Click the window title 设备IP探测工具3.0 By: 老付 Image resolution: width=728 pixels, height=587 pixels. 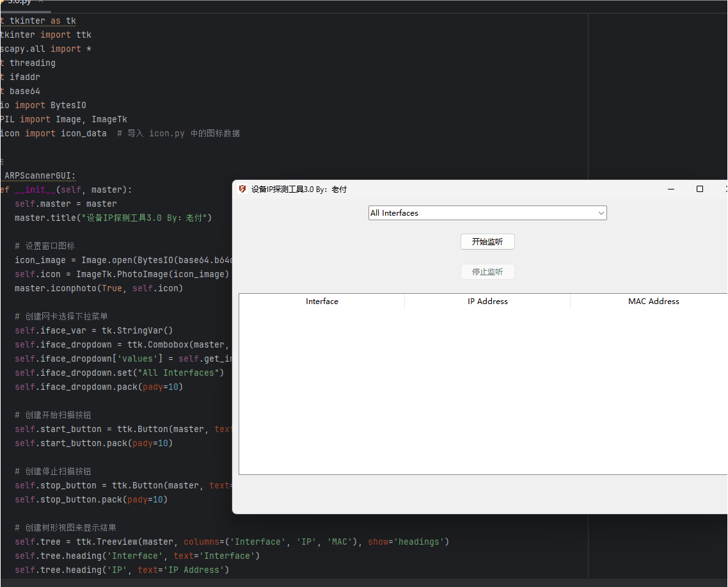pyautogui.click(x=299, y=189)
